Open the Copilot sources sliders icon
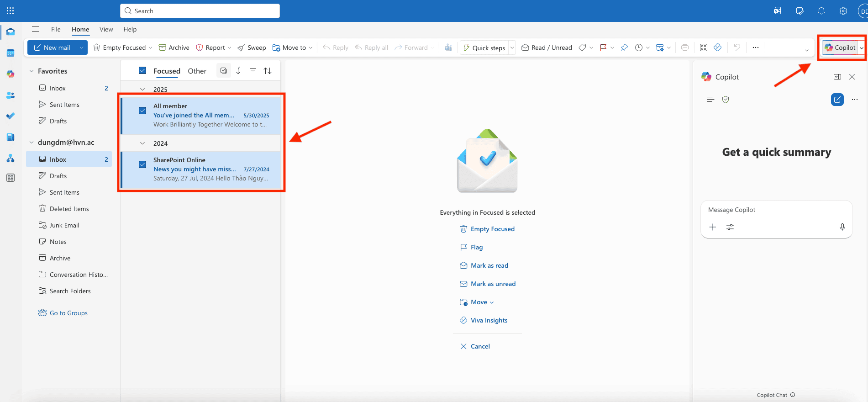868x402 pixels. (730, 227)
